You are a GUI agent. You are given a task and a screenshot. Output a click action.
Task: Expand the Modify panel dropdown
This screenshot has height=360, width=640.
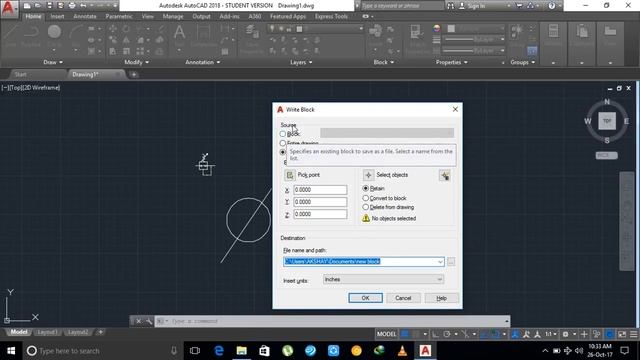click(137, 62)
